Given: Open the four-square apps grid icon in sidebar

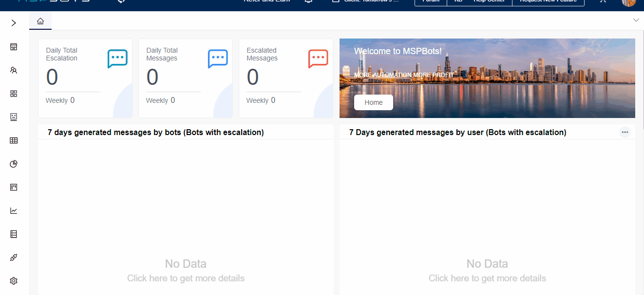Looking at the screenshot, I should [x=14, y=94].
